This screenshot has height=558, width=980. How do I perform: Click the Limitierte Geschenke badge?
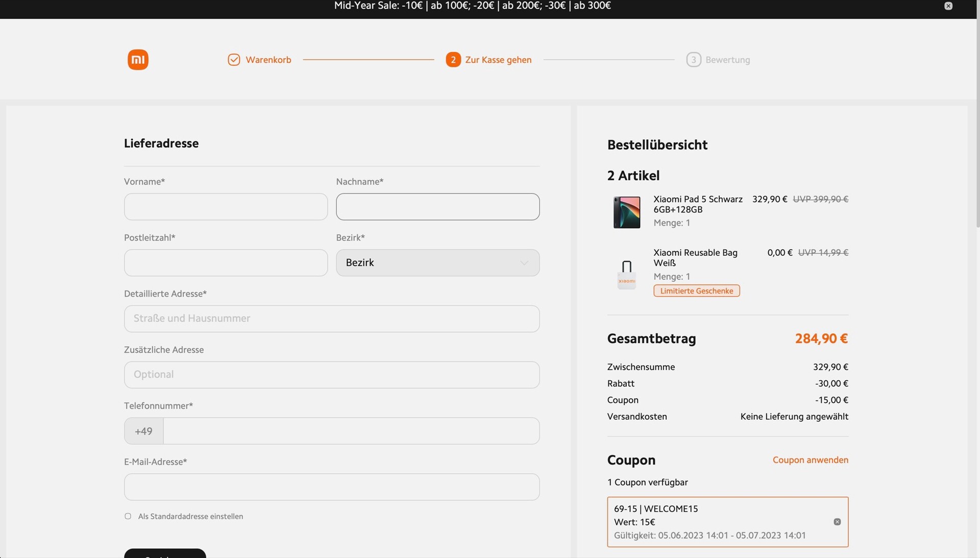(x=696, y=291)
